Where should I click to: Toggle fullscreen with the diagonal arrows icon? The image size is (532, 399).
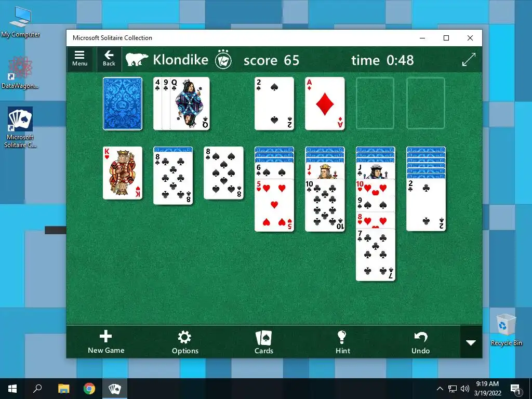pos(469,60)
